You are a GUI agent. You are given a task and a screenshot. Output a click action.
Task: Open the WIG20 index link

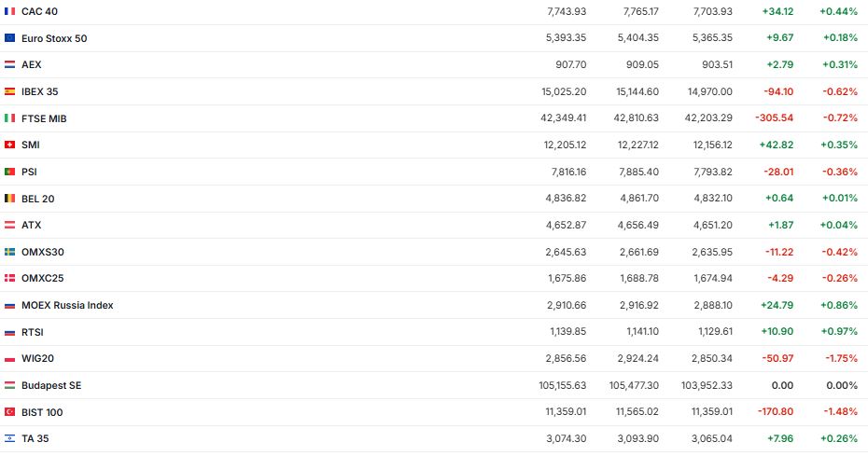(36, 359)
